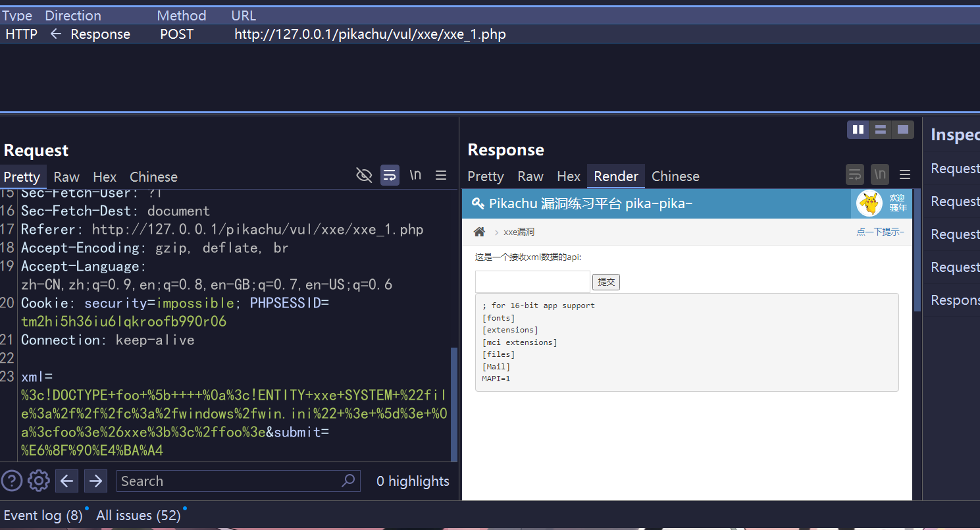Open Response panel hamburger menu

click(905, 174)
